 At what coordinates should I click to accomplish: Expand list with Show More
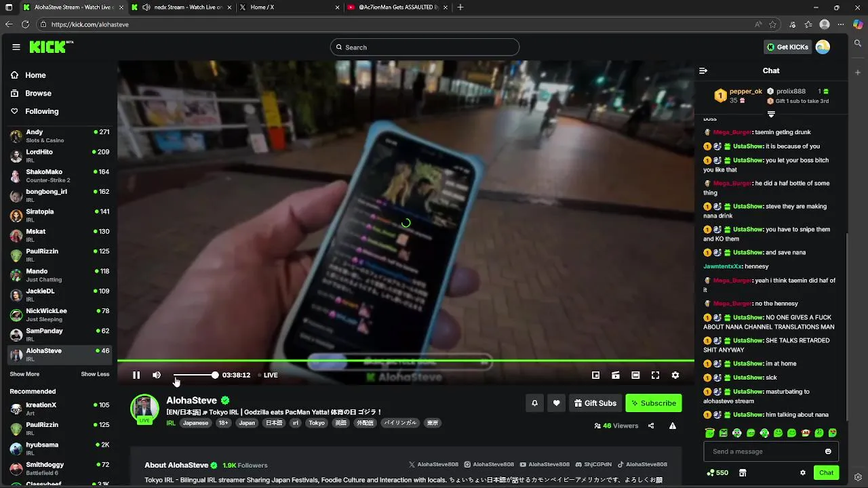24,374
